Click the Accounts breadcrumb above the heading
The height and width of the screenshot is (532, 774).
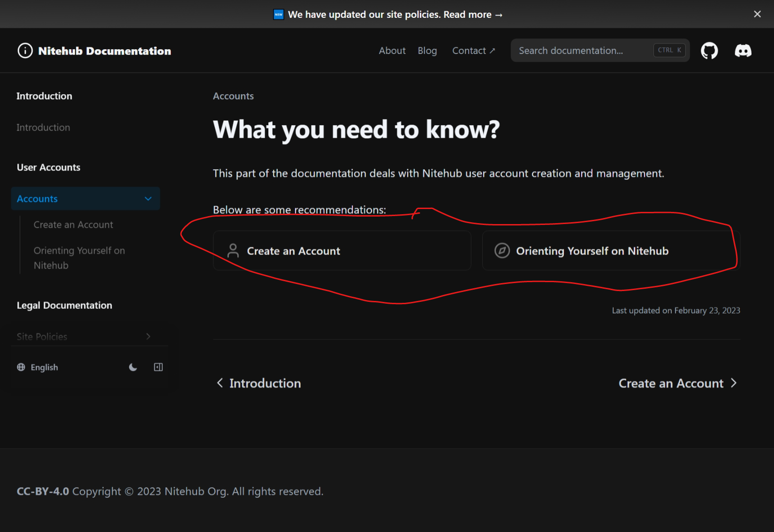[x=233, y=96]
